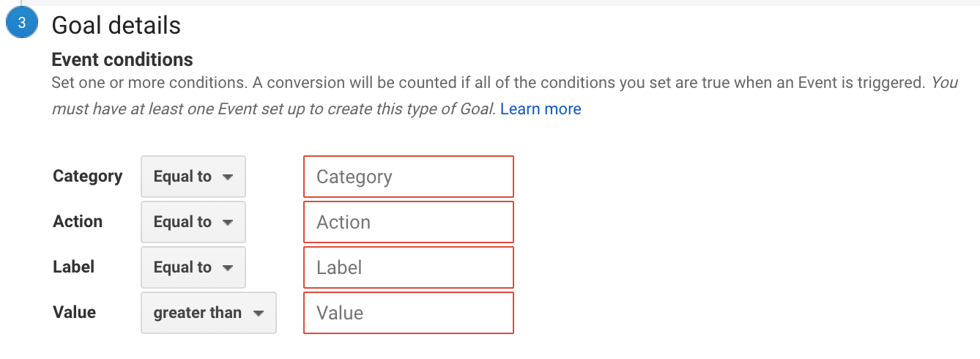
Task: Open the Category match type dropdown
Action: (193, 177)
